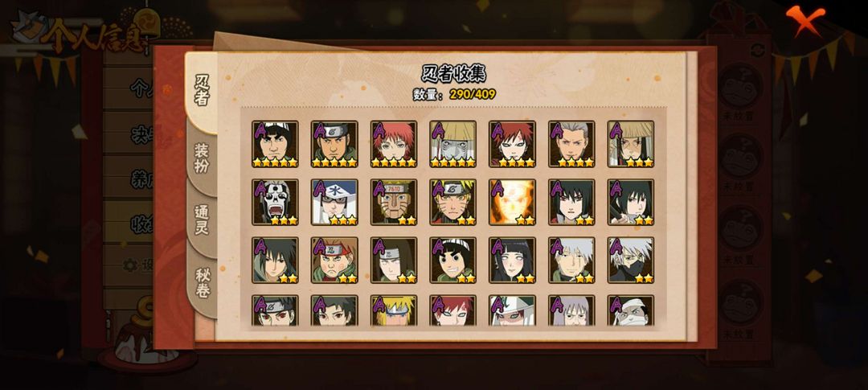868x390 pixels.
Task: Select the glowing Nine-Tails chakra Naruto
Action: [x=512, y=202]
